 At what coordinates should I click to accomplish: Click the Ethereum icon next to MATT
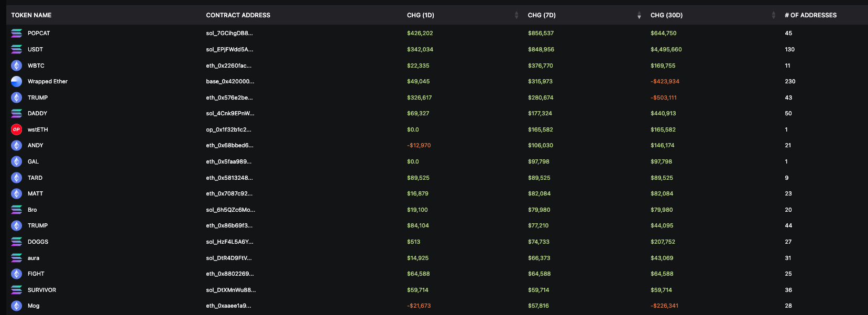[x=17, y=193]
